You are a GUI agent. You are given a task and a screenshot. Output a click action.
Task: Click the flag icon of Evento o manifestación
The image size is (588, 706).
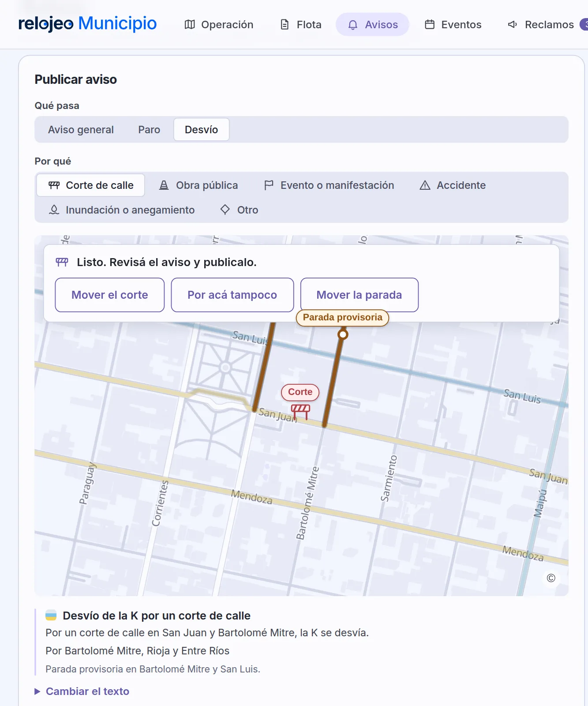269,185
